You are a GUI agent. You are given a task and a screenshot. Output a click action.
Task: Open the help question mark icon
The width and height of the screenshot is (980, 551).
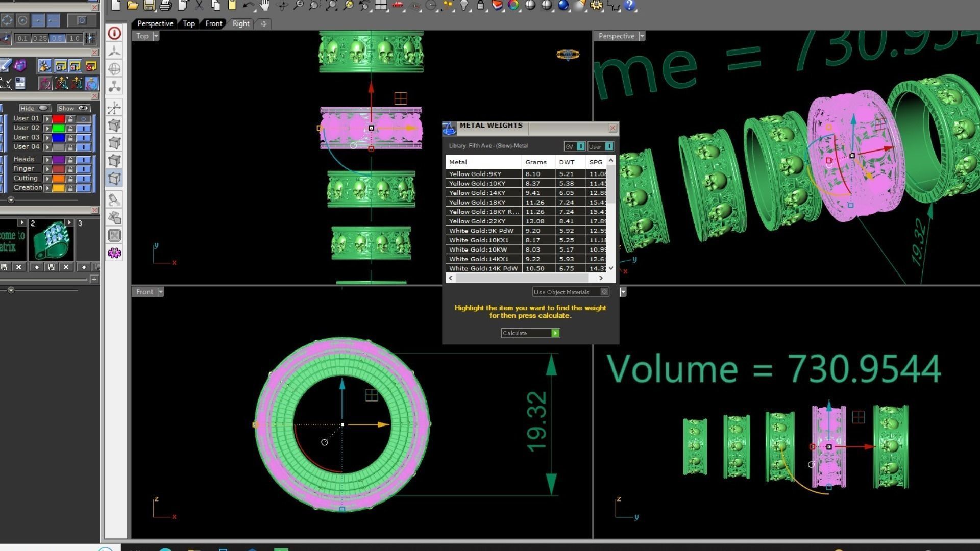(629, 6)
